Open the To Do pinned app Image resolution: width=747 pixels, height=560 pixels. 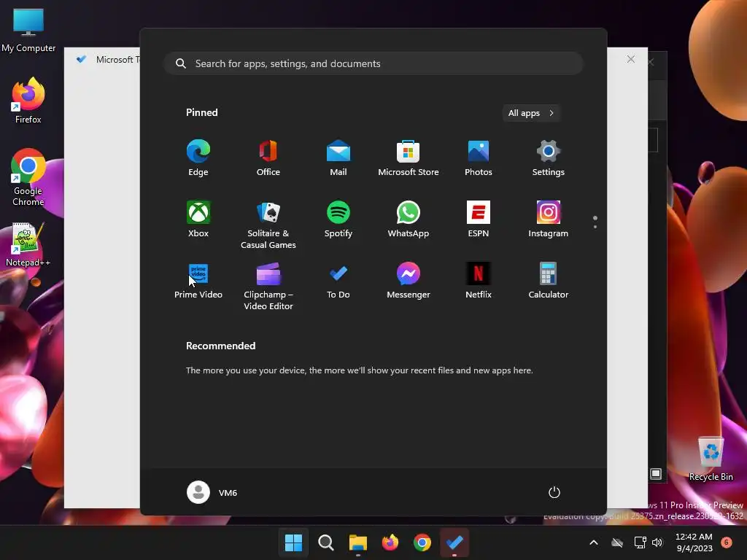338,281
